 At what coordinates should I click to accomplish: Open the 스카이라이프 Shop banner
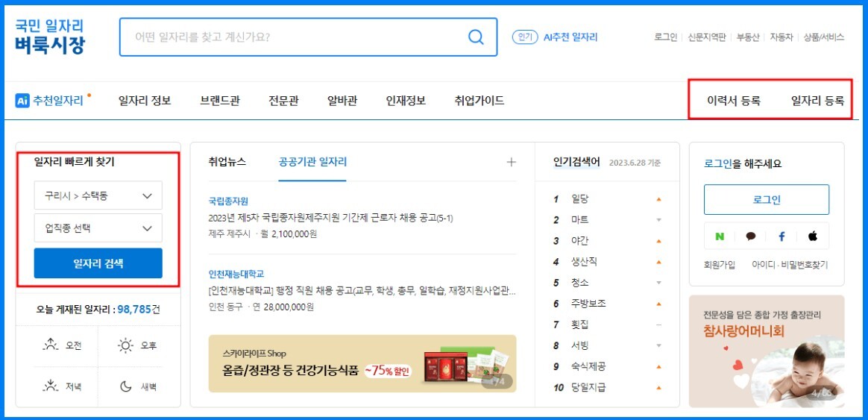pos(362,363)
